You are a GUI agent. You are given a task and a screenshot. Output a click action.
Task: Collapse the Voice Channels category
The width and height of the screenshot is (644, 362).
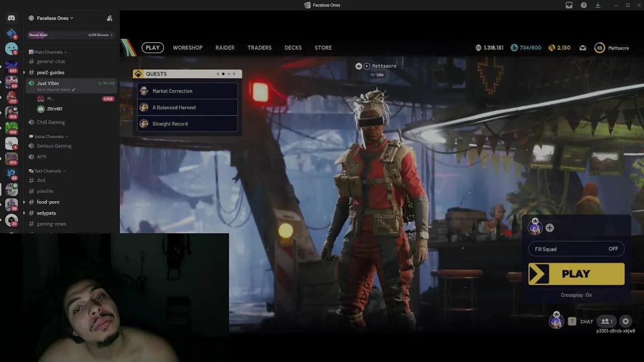point(48,137)
